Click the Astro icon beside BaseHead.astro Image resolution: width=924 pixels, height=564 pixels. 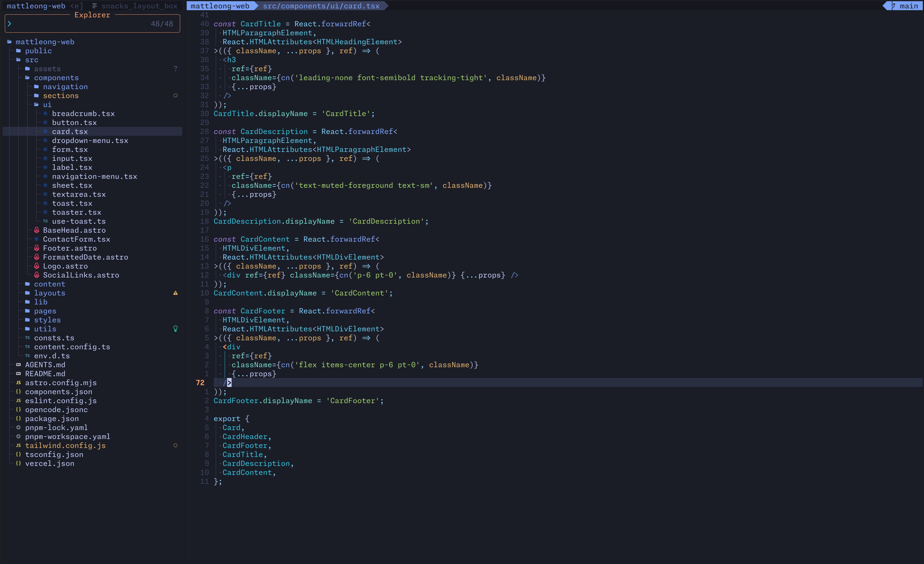(37, 230)
